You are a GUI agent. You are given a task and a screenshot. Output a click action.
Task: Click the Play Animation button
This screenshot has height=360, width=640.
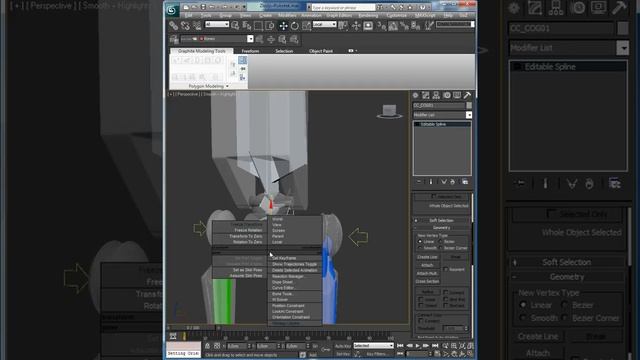(x=418, y=346)
